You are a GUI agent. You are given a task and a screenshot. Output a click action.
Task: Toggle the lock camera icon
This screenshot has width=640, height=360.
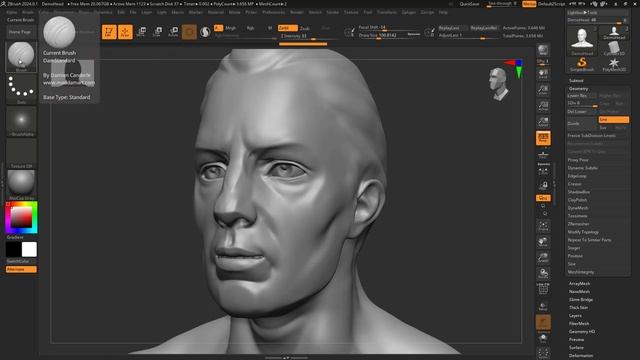[543, 186]
